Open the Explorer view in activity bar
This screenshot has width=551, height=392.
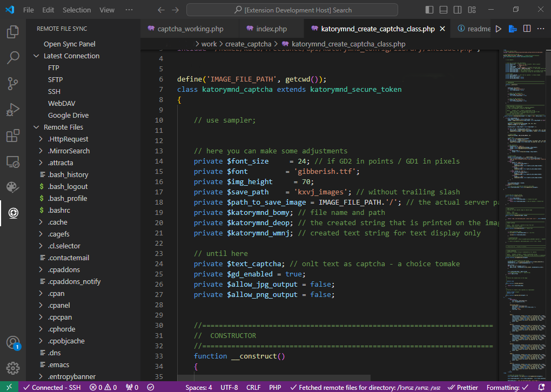point(13,32)
